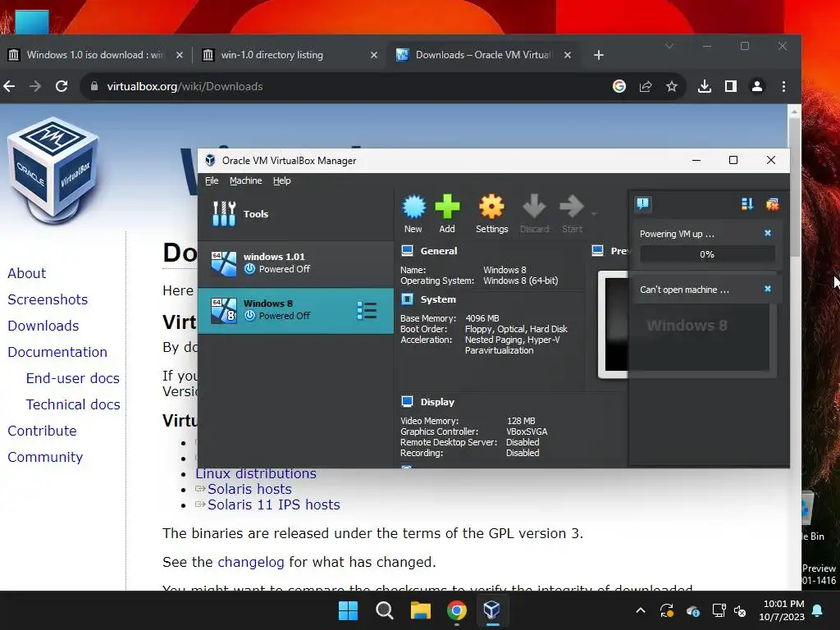This screenshot has height=630, width=840.
Task: Dismiss the Can't open machine notification
Action: coord(768,289)
